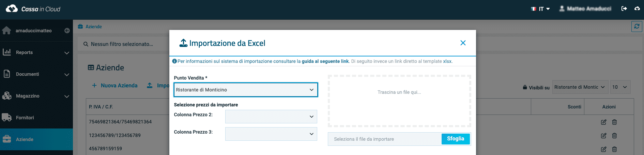
Task: Click the refresh icon in top-right corner
Action: coord(637,27)
